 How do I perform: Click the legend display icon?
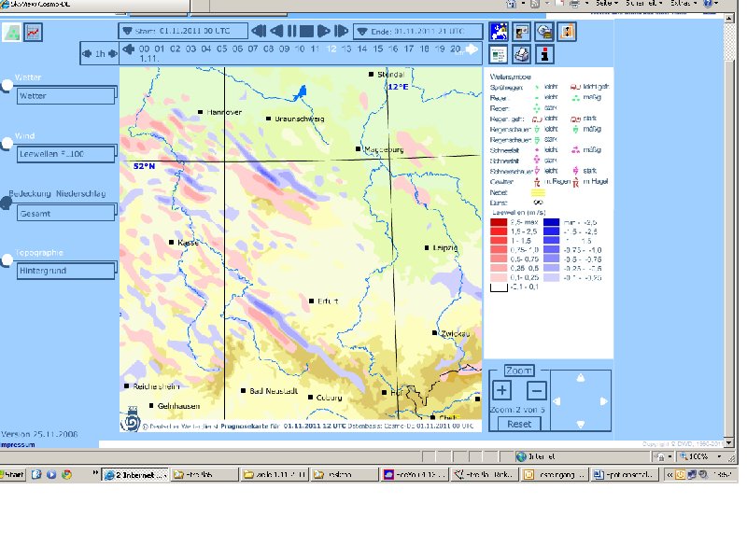point(500,54)
